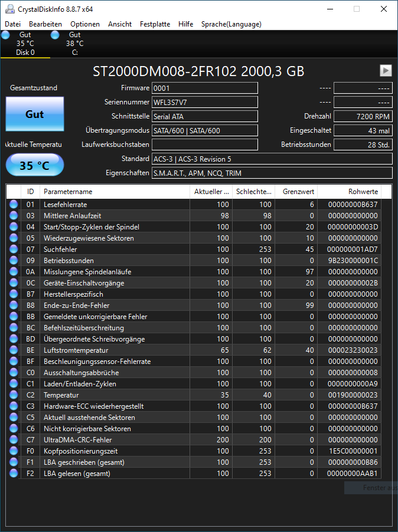Click status icon for Gemeldete unkorrigierbare Fehler
This screenshot has width=398, height=532.
point(14,316)
